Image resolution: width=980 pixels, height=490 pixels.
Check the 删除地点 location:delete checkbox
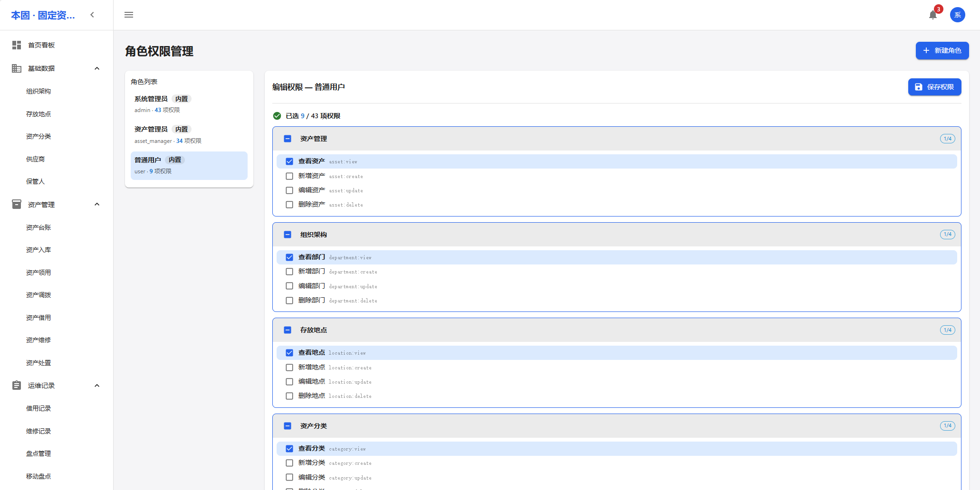[289, 396]
